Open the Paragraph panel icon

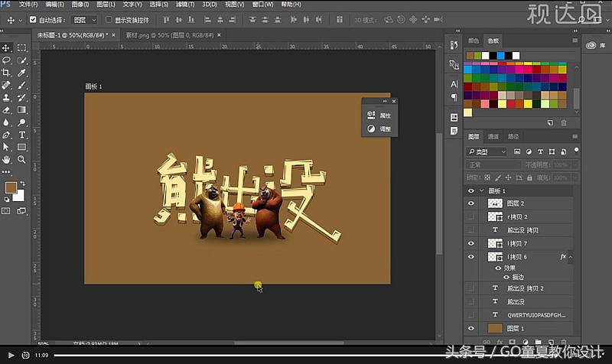click(454, 97)
